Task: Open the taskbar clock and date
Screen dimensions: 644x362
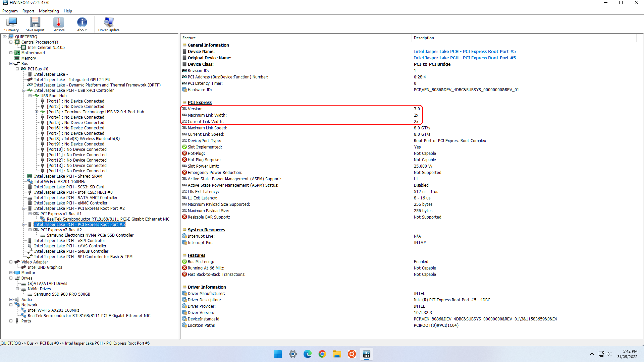Action: (627, 354)
